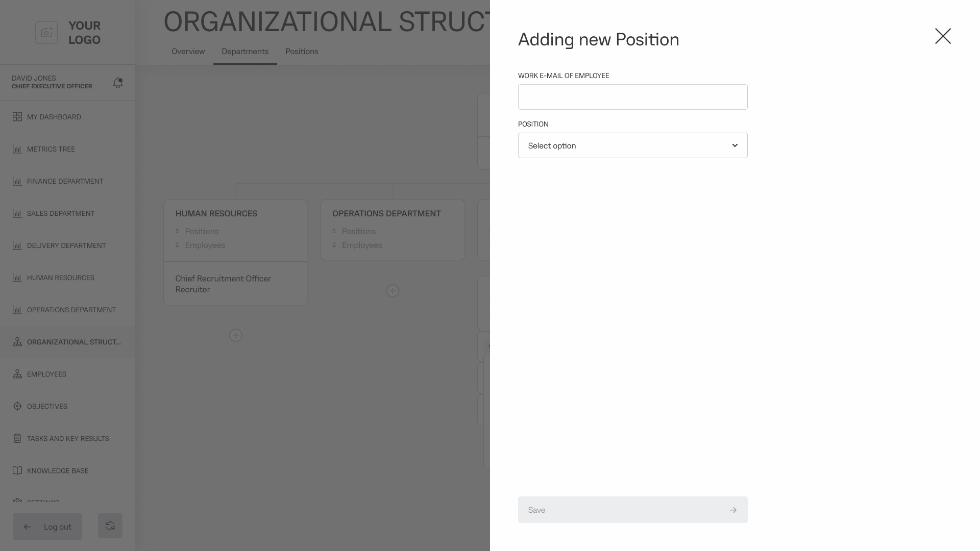Open the Position select dropdown
The image size is (980, 551).
click(x=632, y=145)
